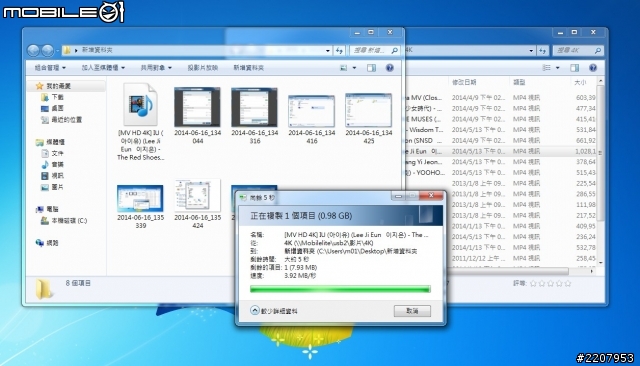Image resolution: width=640 pixels, height=366 pixels.
Task: Refresh the 新增資料夾 window address bar
Action: point(339,51)
